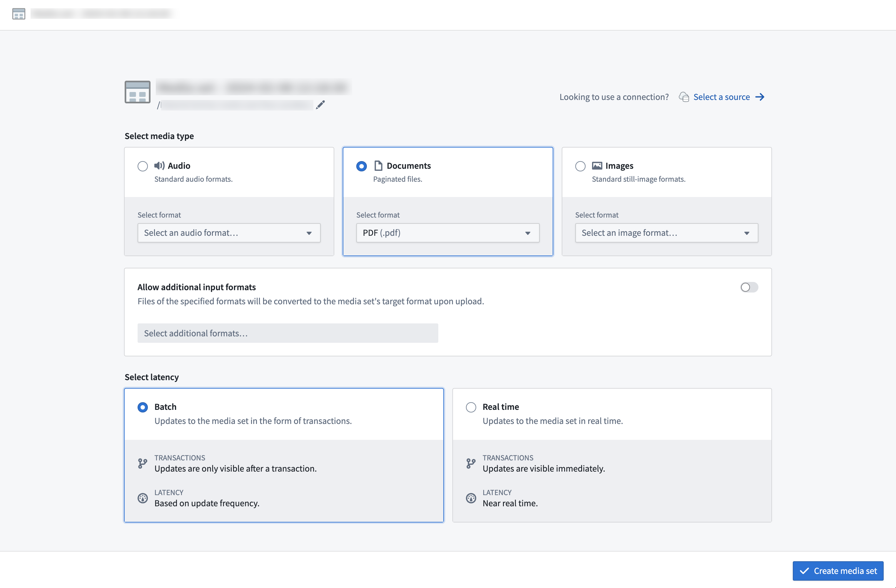Image resolution: width=896 pixels, height=588 pixels.
Task: Click the Select a source link
Action: pyautogui.click(x=721, y=96)
